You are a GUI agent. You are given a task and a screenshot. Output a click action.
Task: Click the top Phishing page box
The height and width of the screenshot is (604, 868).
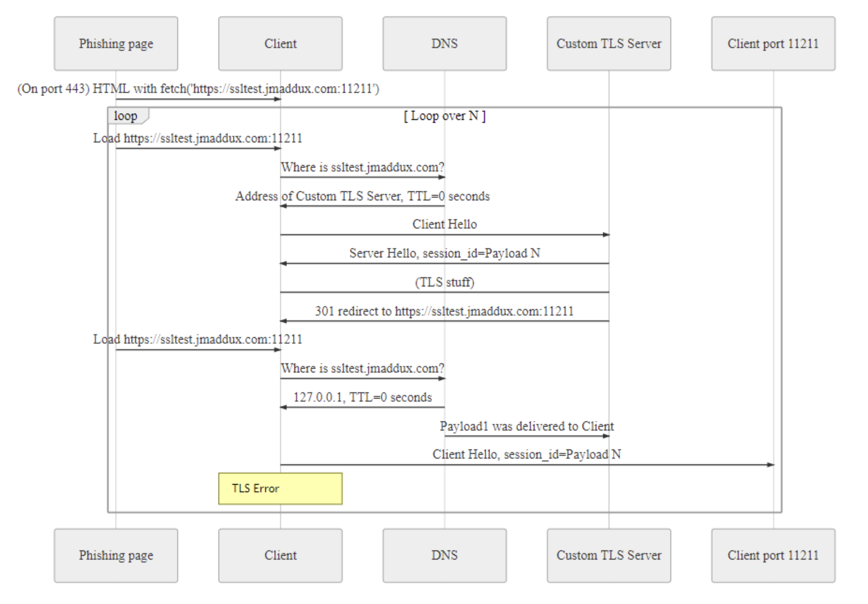tap(116, 43)
